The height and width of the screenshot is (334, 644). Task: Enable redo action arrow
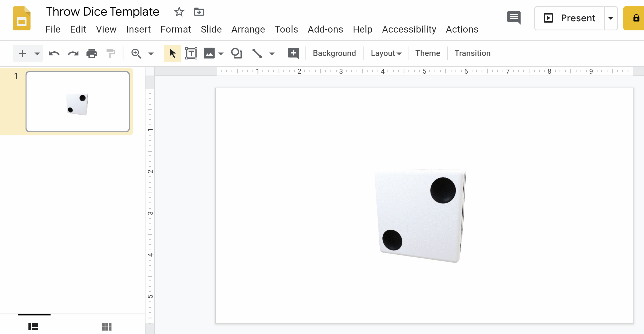[73, 53]
